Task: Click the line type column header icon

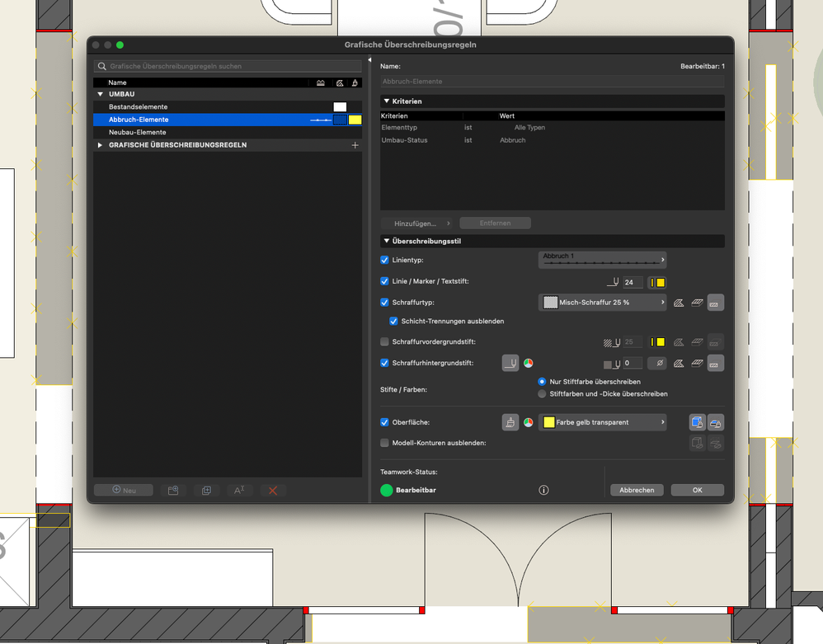Action: [321, 82]
